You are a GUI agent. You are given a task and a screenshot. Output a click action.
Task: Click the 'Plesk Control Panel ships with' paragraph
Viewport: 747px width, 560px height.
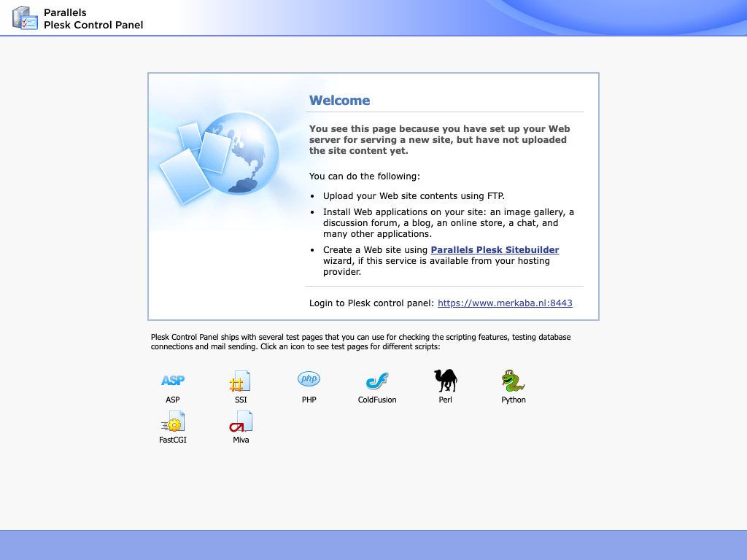click(360, 342)
